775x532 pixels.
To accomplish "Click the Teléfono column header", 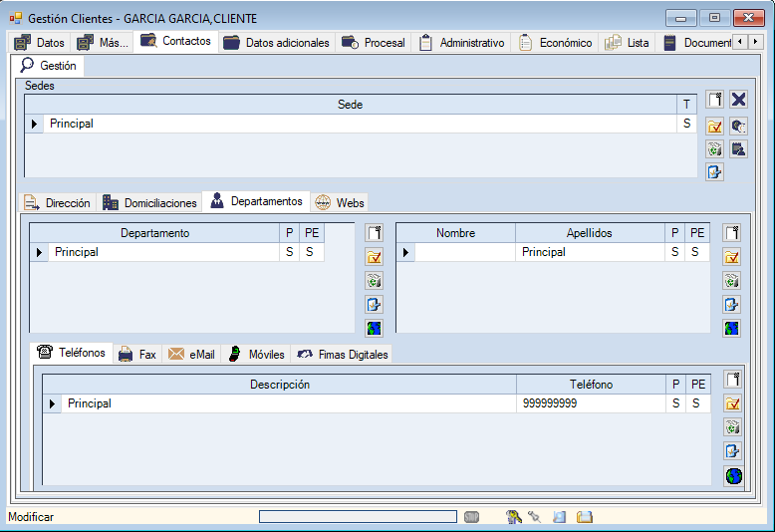I will click(x=591, y=385).
